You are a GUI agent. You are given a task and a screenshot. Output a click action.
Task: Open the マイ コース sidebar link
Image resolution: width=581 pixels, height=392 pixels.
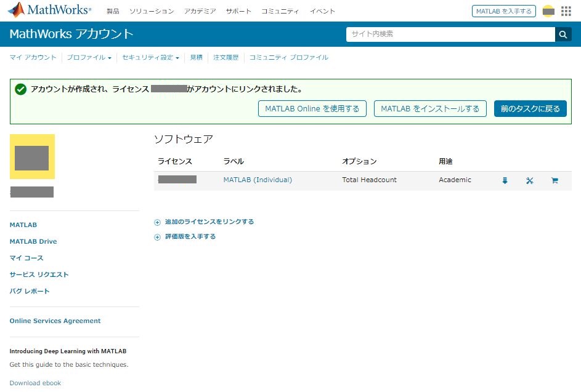coord(26,258)
